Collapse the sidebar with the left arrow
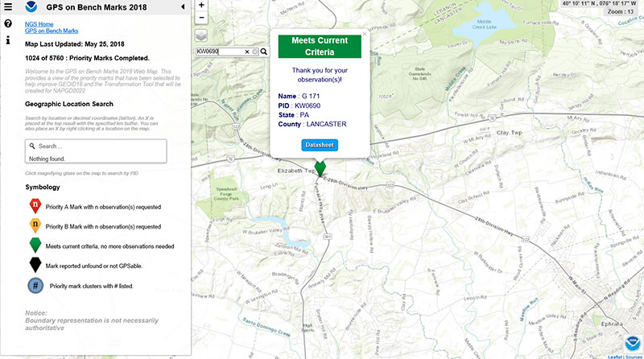 pos(183,6)
